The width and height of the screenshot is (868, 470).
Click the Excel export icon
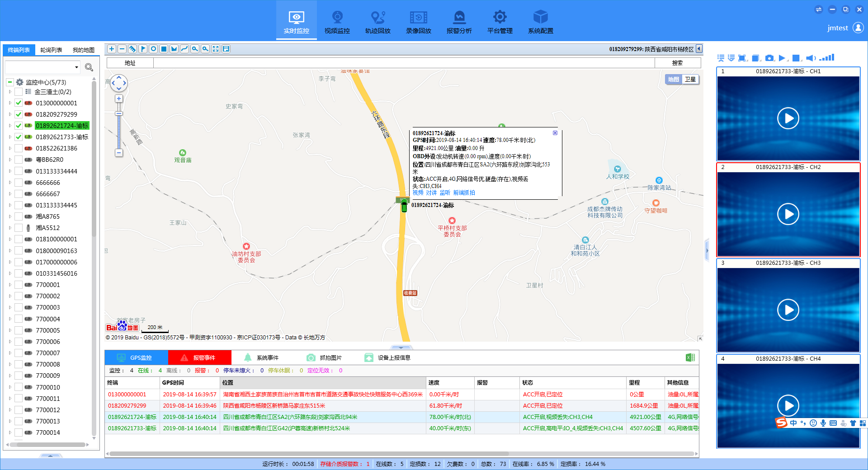pyautogui.click(x=690, y=357)
